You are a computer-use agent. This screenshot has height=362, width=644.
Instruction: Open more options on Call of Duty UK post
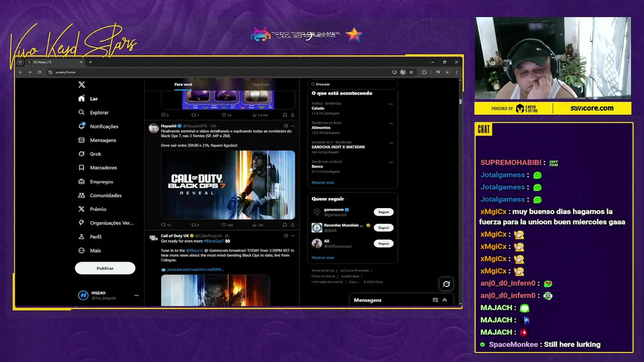click(292, 236)
